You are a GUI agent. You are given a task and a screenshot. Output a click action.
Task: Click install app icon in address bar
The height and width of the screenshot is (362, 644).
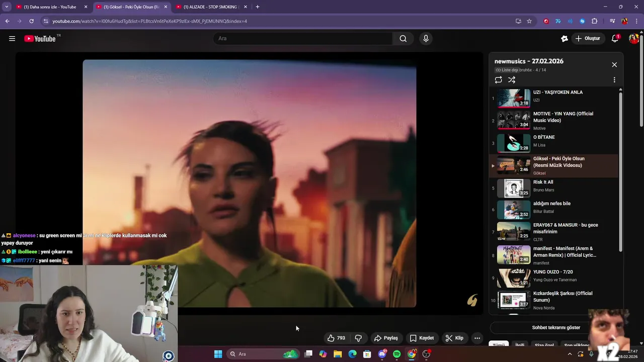518,21
